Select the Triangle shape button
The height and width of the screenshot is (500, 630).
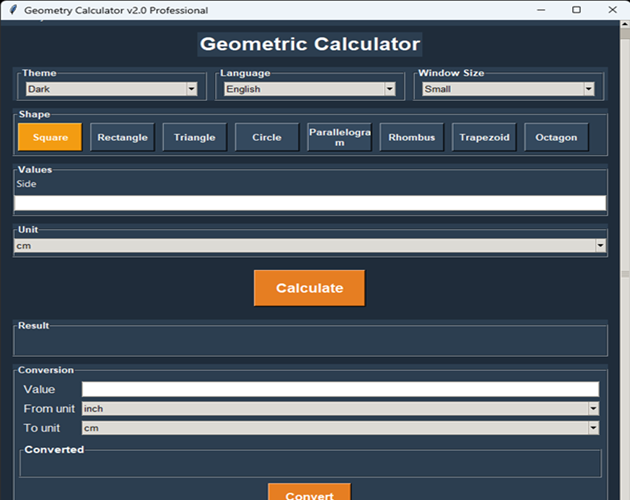point(194,137)
